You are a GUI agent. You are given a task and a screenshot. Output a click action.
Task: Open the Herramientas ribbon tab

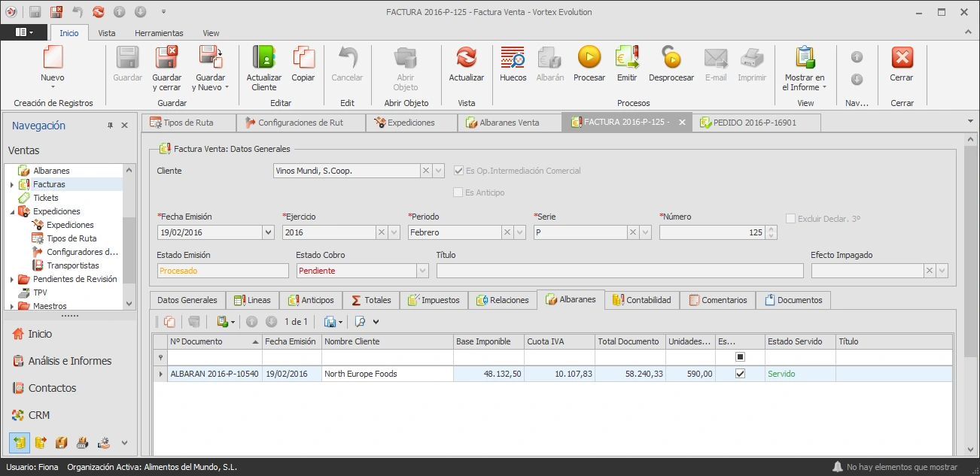click(159, 33)
